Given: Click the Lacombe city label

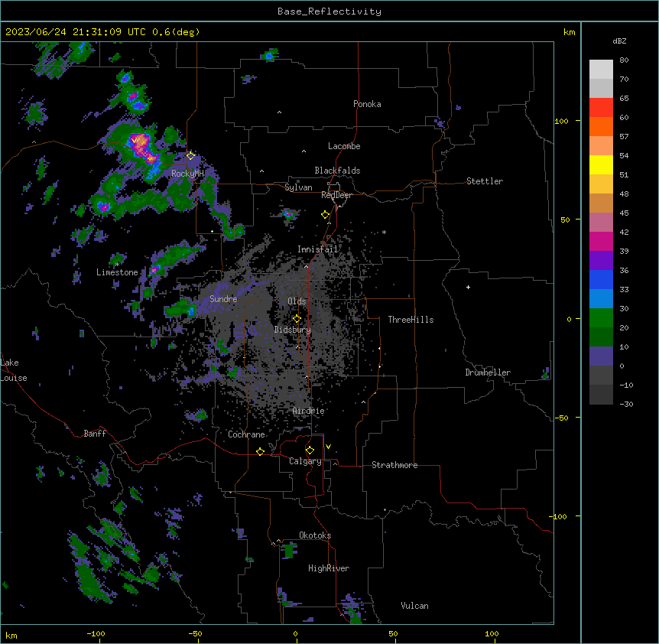Looking at the screenshot, I should 344,146.
